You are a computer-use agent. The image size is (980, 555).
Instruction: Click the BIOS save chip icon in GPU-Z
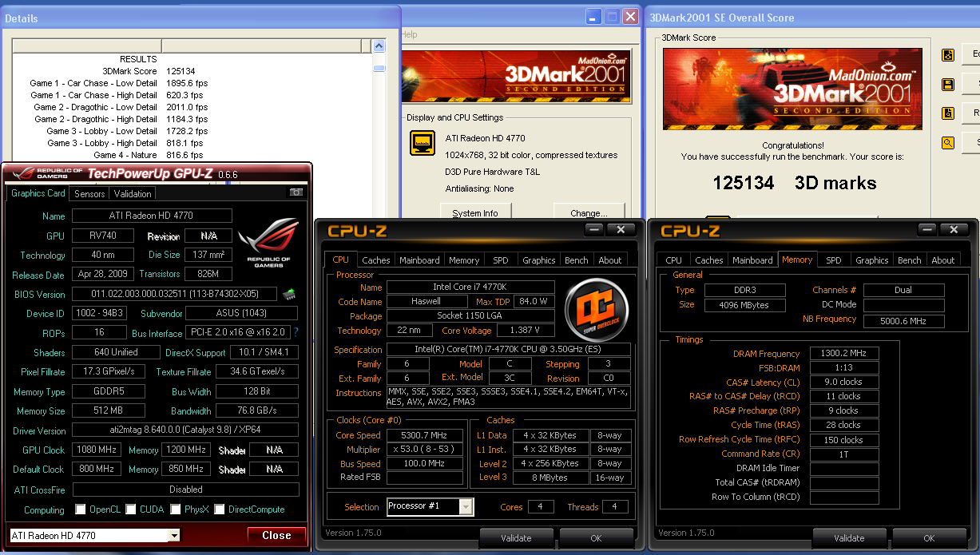pyautogui.click(x=288, y=294)
